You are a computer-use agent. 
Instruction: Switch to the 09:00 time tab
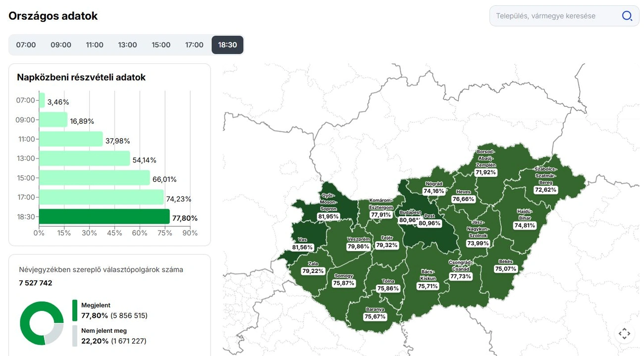[x=61, y=45]
